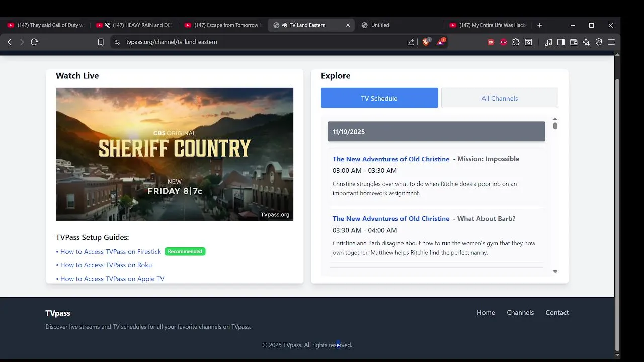Open the browser hamburger main menu
Screen dimensions: 644x362
pos(611,42)
